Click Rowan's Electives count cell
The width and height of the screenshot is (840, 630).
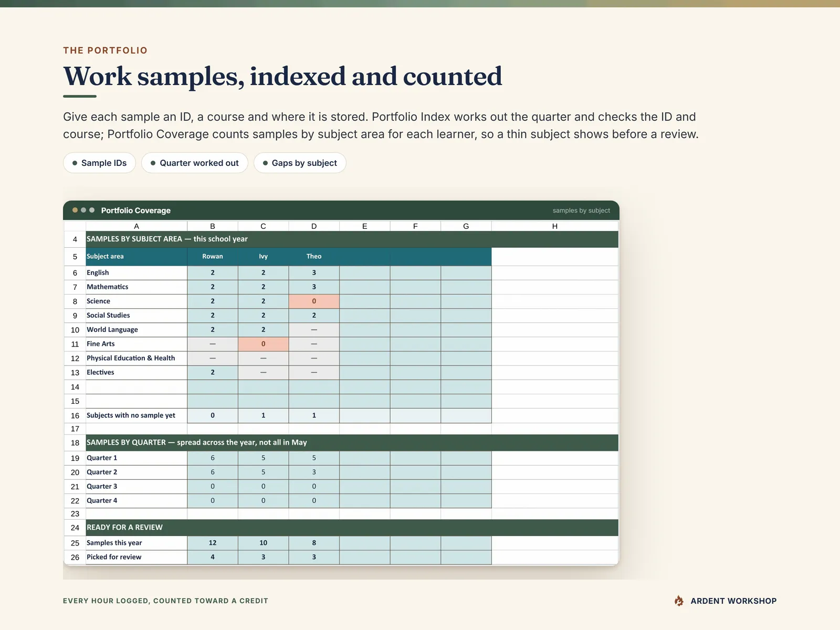coord(213,372)
